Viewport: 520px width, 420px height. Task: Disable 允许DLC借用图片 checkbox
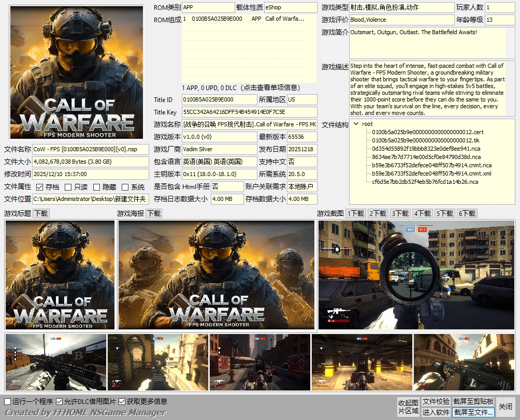tap(60, 401)
